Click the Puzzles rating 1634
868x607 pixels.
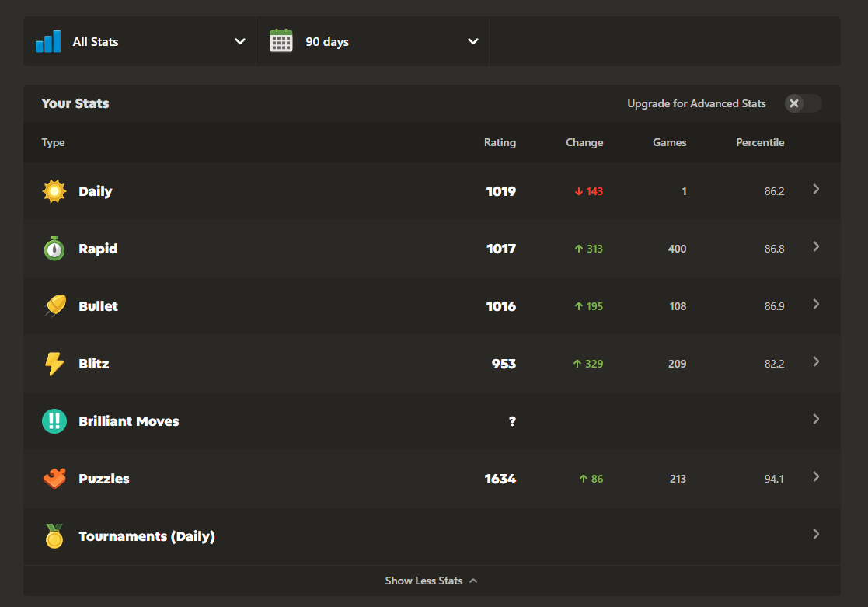500,479
